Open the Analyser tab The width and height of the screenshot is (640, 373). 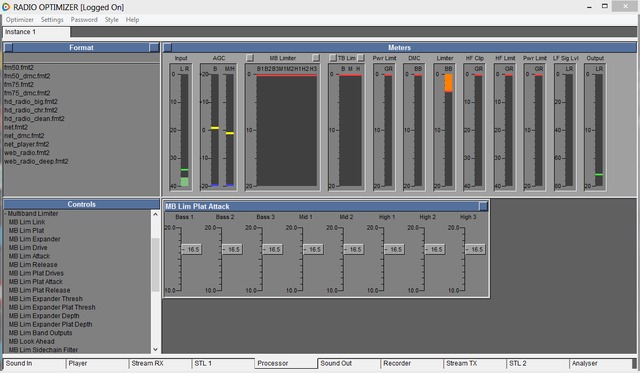[600, 363]
